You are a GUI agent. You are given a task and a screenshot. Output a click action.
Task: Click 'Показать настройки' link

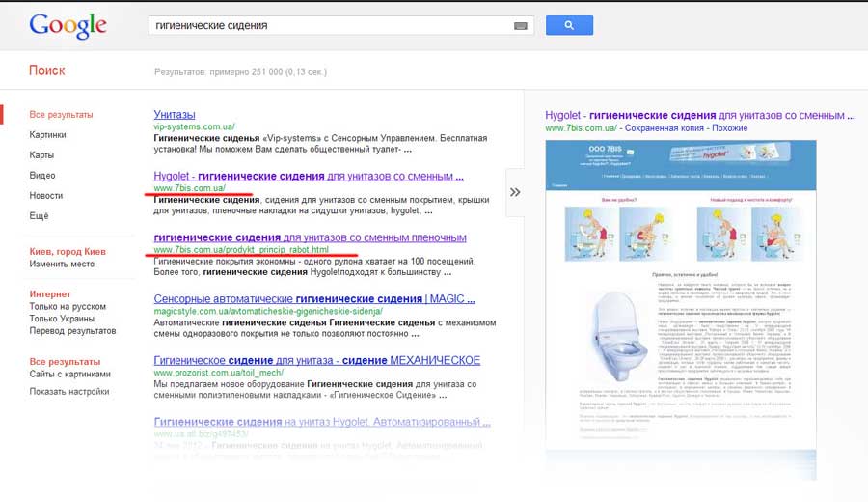pos(69,391)
